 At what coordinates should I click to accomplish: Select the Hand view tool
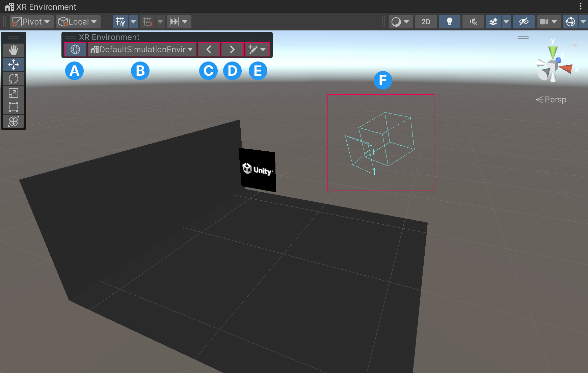[14, 50]
